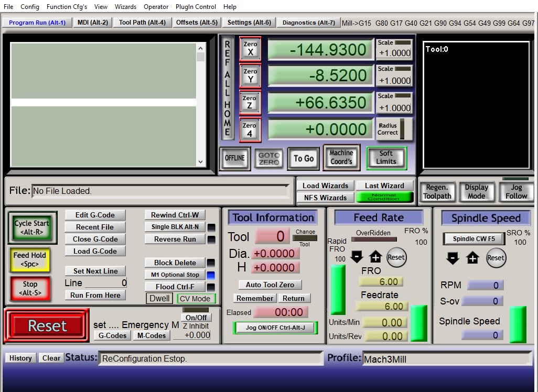Click the large red Reset button
Image resolution: width=538 pixels, height=392 pixels.
point(47,325)
